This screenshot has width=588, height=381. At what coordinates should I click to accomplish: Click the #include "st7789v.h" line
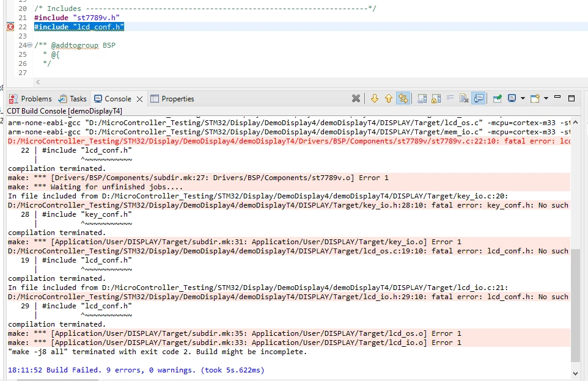coord(77,18)
